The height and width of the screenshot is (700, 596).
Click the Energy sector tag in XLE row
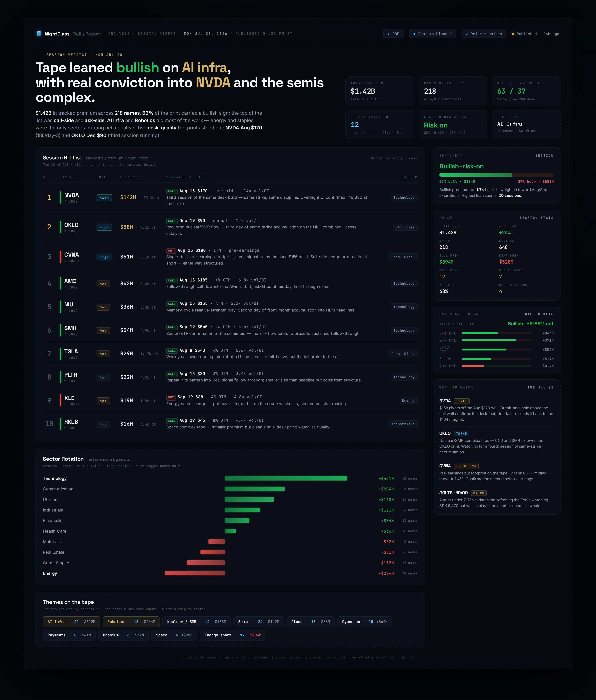click(408, 400)
